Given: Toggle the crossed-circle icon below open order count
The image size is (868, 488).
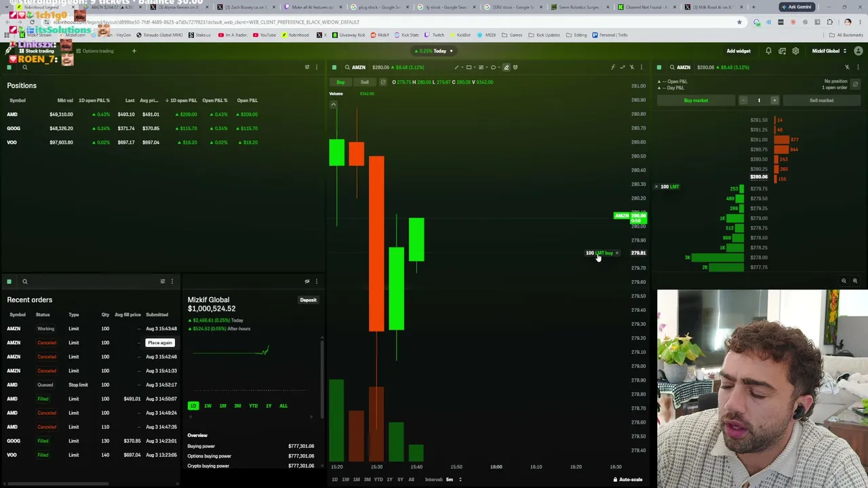Looking at the screenshot, I should [x=855, y=84].
